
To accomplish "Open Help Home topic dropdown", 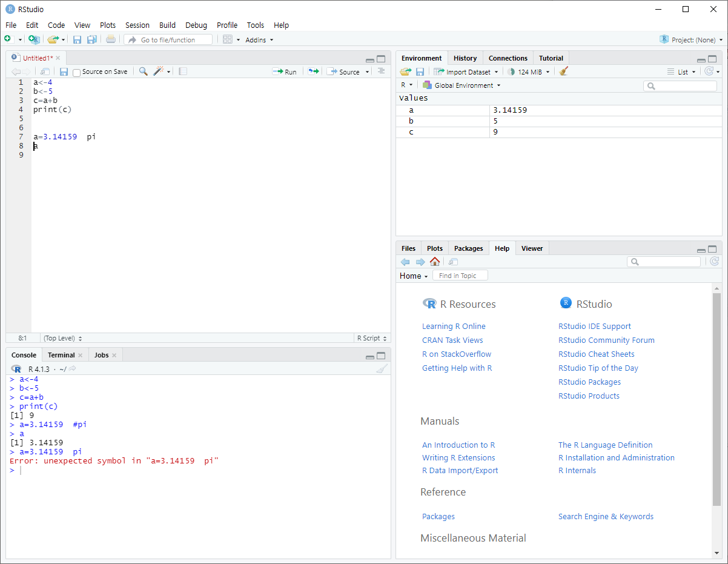I will pos(414,276).
